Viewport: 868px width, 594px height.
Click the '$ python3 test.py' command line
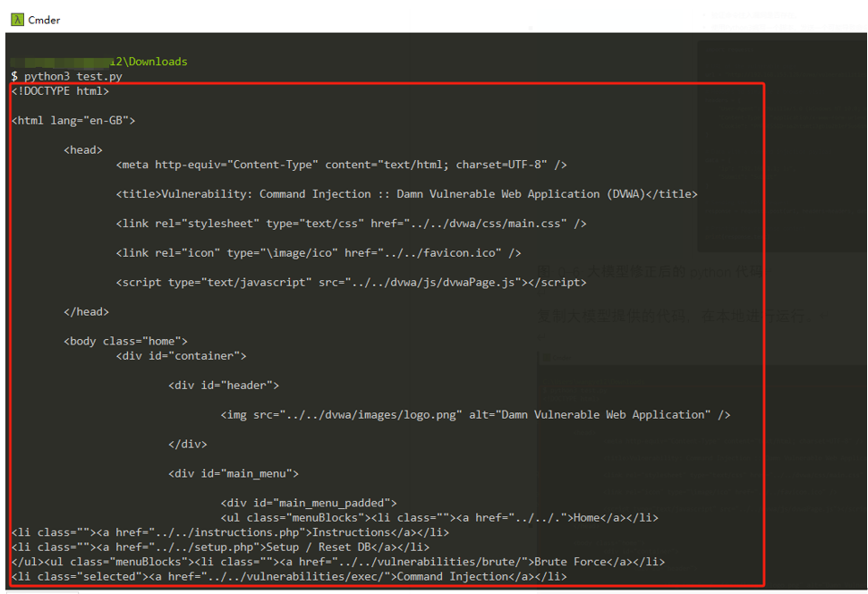[66, 76]
